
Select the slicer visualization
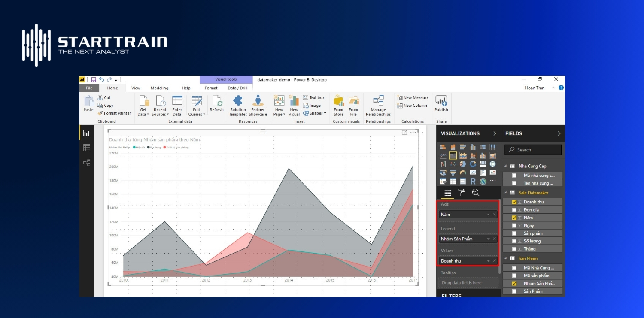click(x=443, y=181)
